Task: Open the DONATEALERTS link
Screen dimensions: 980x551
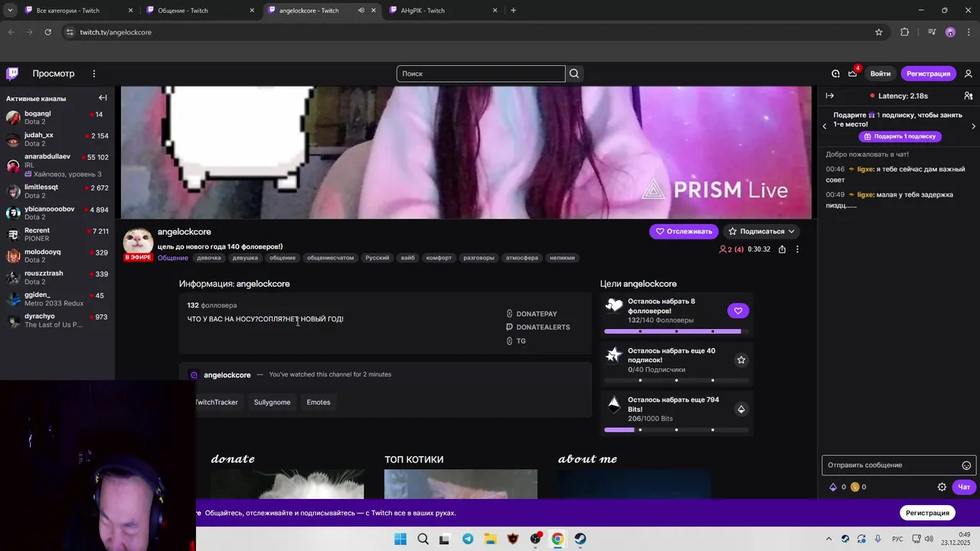Action: point(537,328)
